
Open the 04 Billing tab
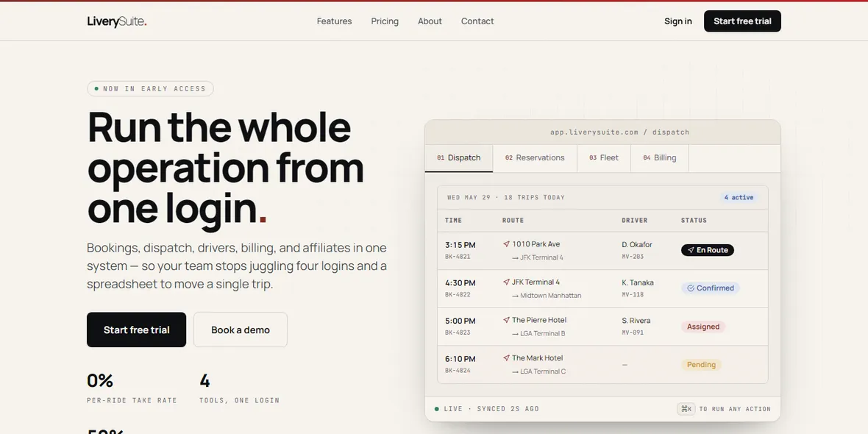pos(660,157)
